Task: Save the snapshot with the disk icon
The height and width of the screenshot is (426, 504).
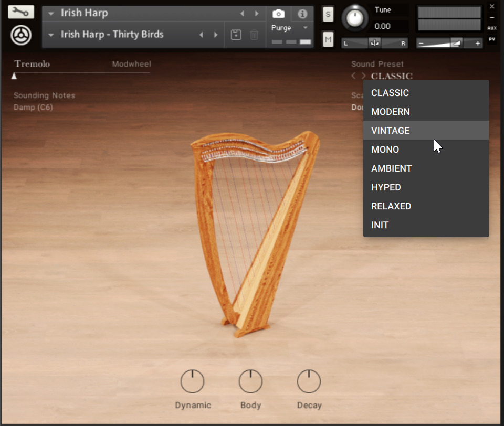Action: point(236,35)
